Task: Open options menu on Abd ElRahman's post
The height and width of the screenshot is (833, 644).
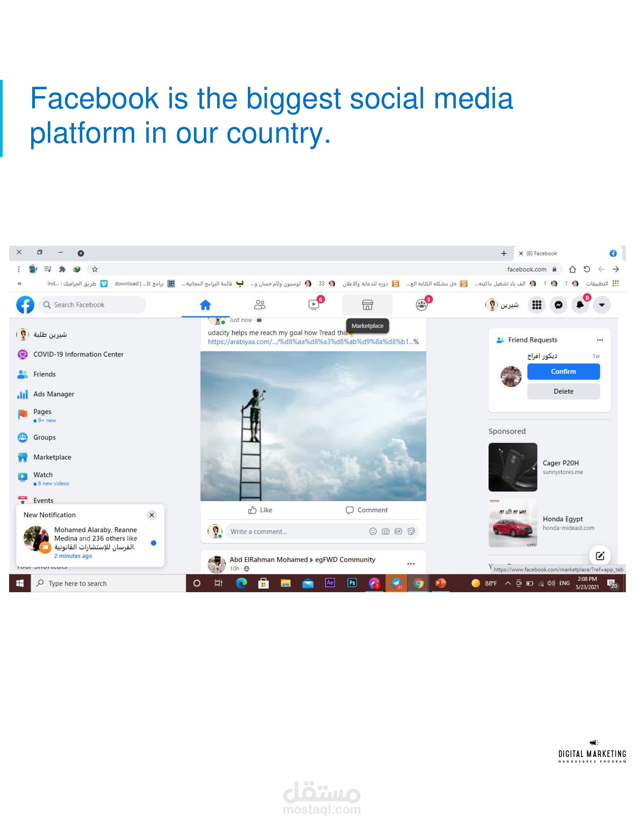Action: tap(411, 564)
